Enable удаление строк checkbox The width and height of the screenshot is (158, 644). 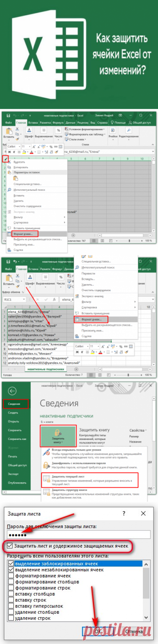click(11, 618)
